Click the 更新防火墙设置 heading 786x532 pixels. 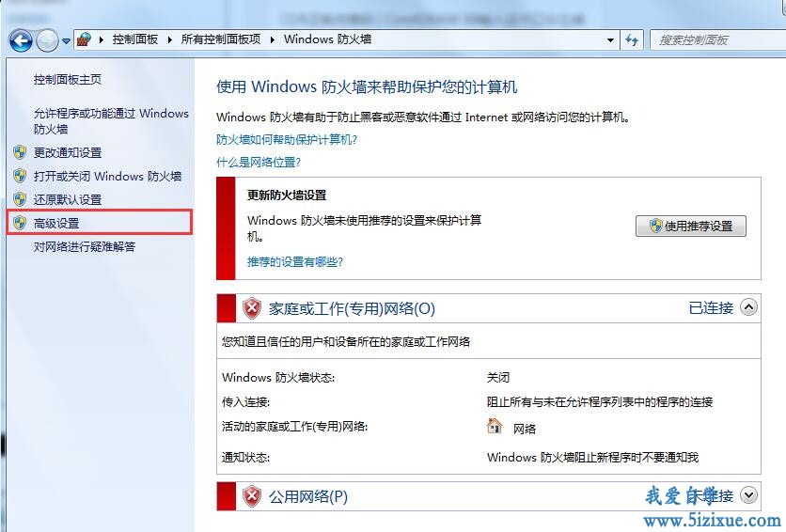point(287,196)
